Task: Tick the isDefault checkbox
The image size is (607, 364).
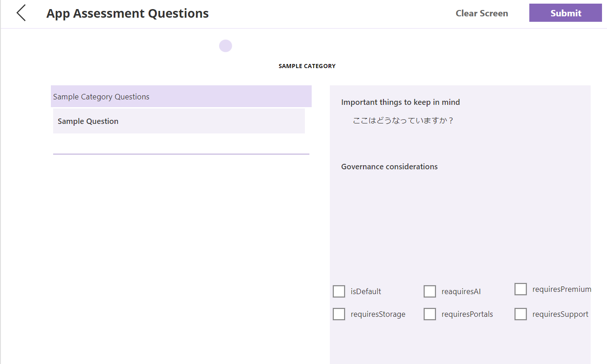Action: click(x=339, y=291)
